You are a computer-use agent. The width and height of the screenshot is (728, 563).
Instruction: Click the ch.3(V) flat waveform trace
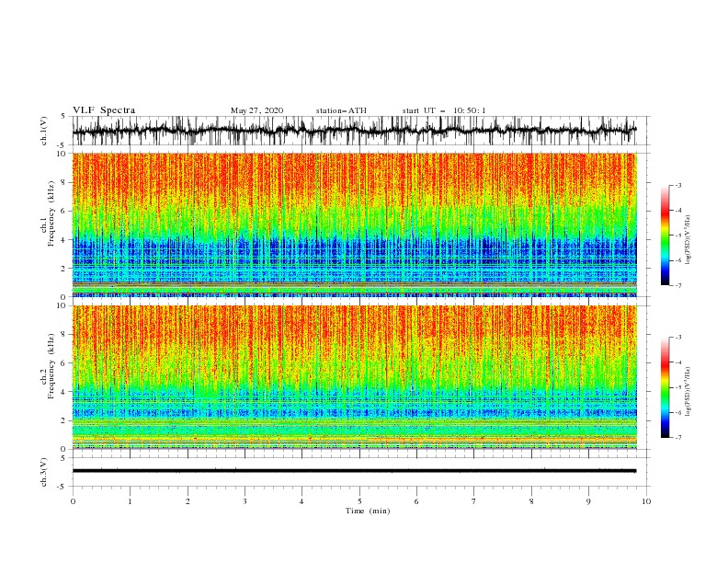[x=354, y=471]
